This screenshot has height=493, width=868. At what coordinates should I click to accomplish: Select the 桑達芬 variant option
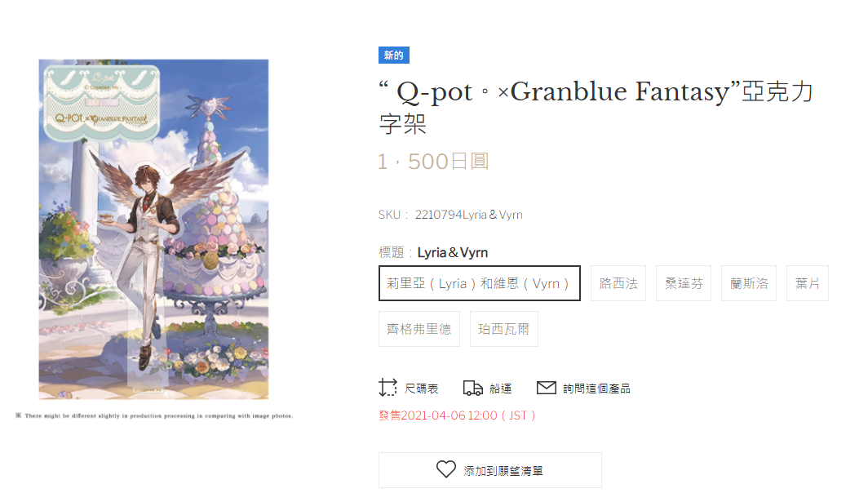tap(684, 283)
